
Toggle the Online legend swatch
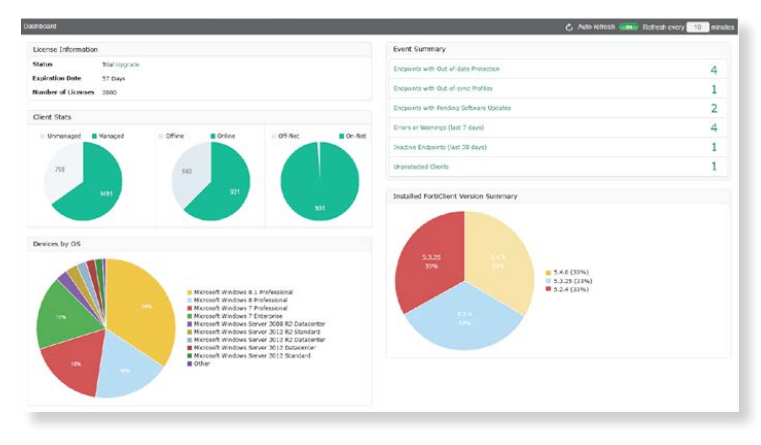214,135
